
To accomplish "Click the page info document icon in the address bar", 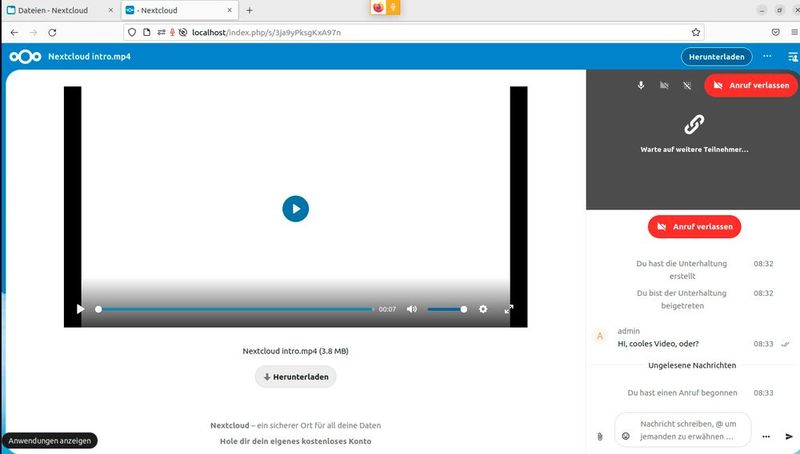I will tap(146, 32).
